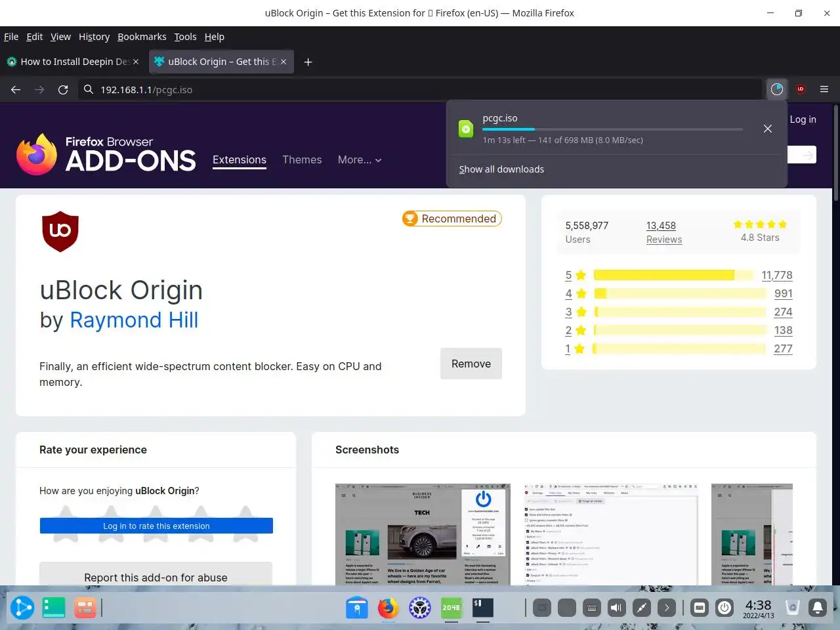
Task: Click the Recommended trophy badge
Action: click(x=451, y=219)
